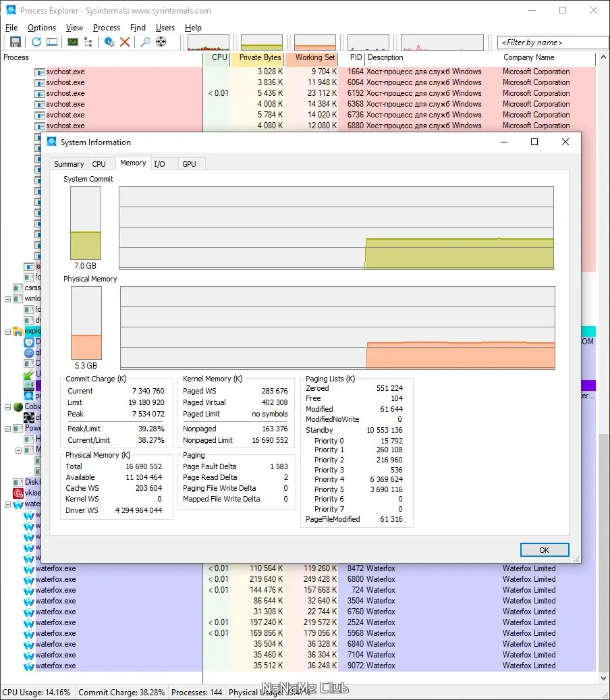This screenshot has height=700, width=610.
Task: Select the Memory tab
Action: 133,163
